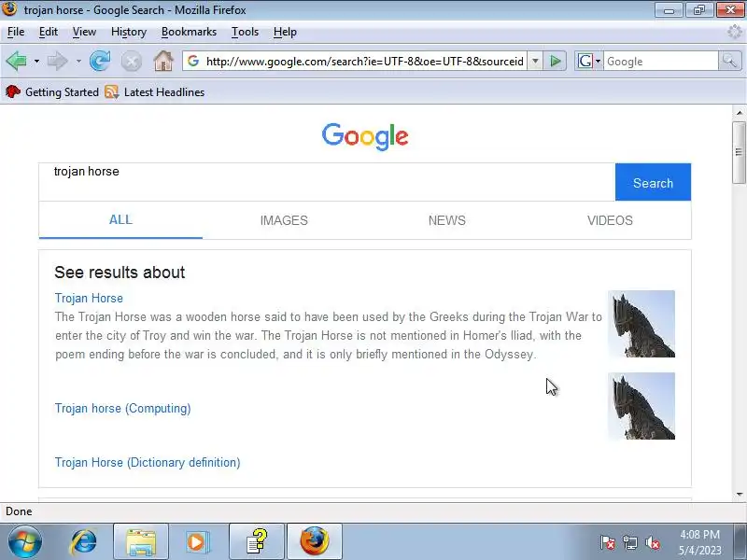747x560 pixels.
Task: Click the Action Center flag tray icon
Action: tap(608, 542)
